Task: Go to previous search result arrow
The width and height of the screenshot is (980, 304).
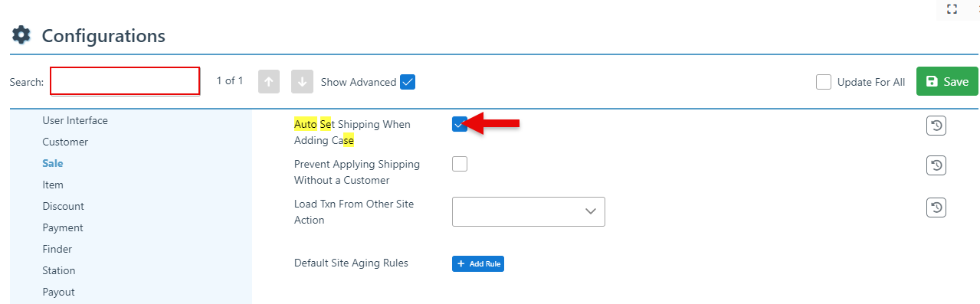Action: [269, 82]
